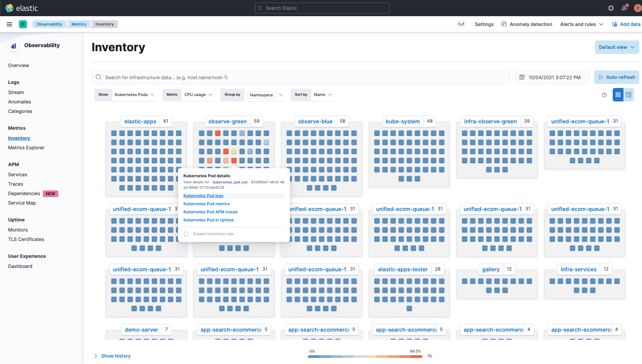Expand Show history section
The image size is (642, 364).
coord(113,356)
